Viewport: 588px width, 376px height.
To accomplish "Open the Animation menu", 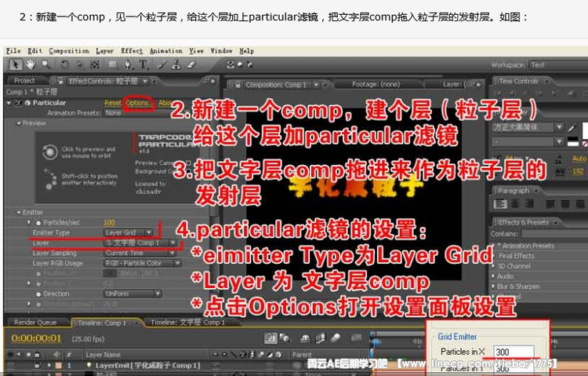I will click(165, 51).
